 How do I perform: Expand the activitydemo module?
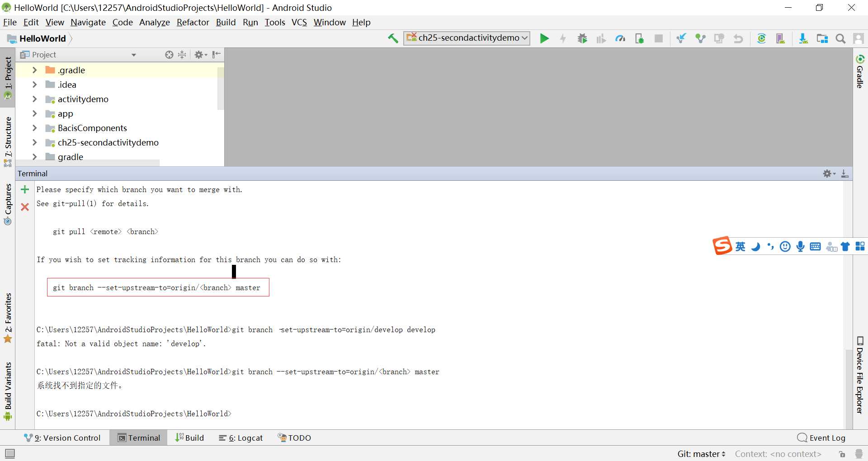point(34,99)
